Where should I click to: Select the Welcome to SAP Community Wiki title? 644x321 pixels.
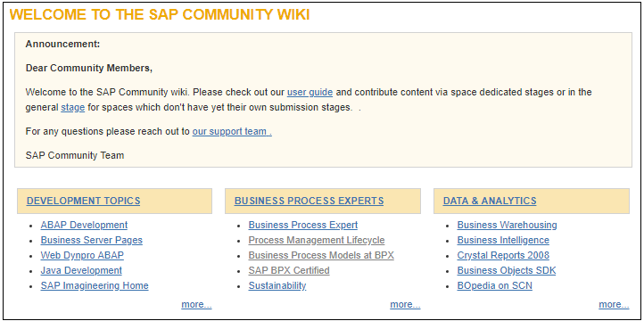click(x=160, y=15)
